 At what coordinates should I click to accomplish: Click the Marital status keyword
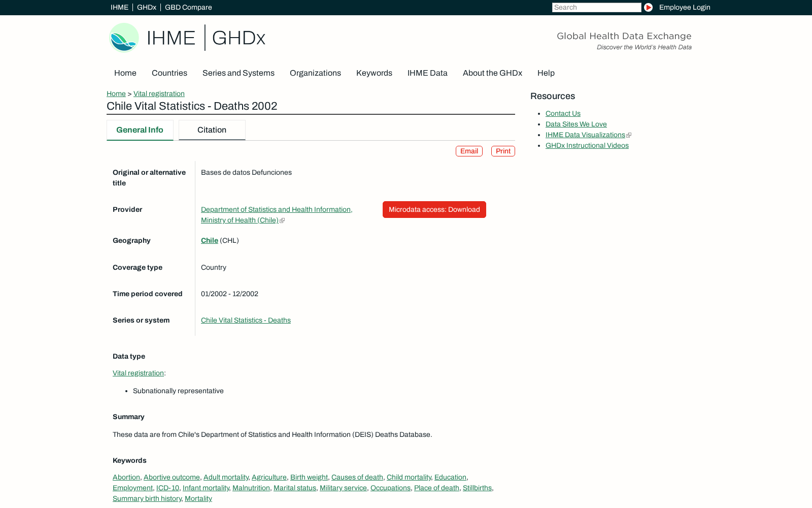(x=295, y=488)
